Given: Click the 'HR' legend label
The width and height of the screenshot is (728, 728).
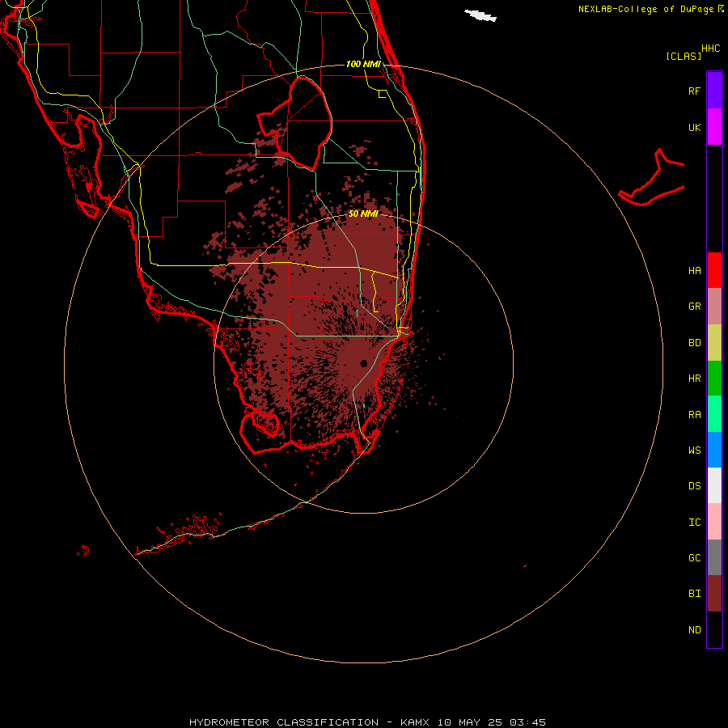Looking at the screenshot, I should (x=694, y=378).
